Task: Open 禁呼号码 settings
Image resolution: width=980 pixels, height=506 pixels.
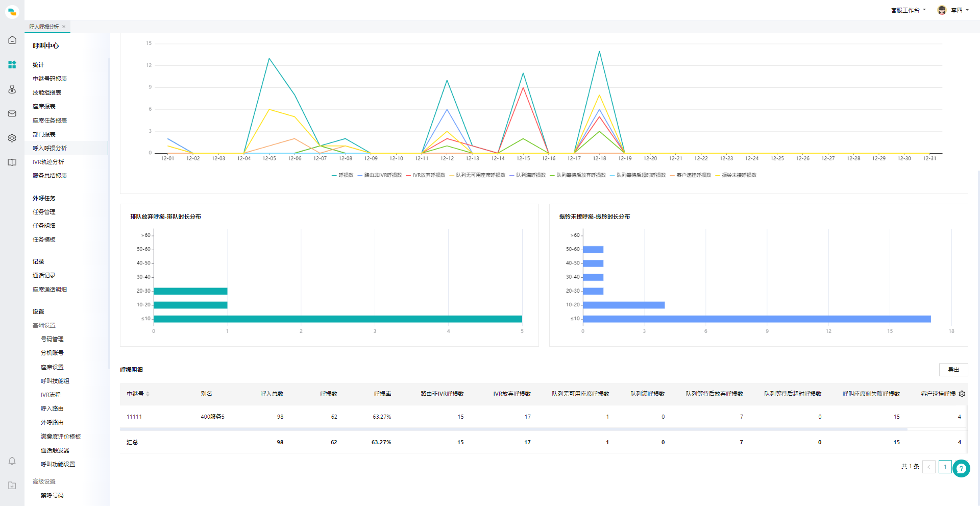Action: [x=52, y=495]
